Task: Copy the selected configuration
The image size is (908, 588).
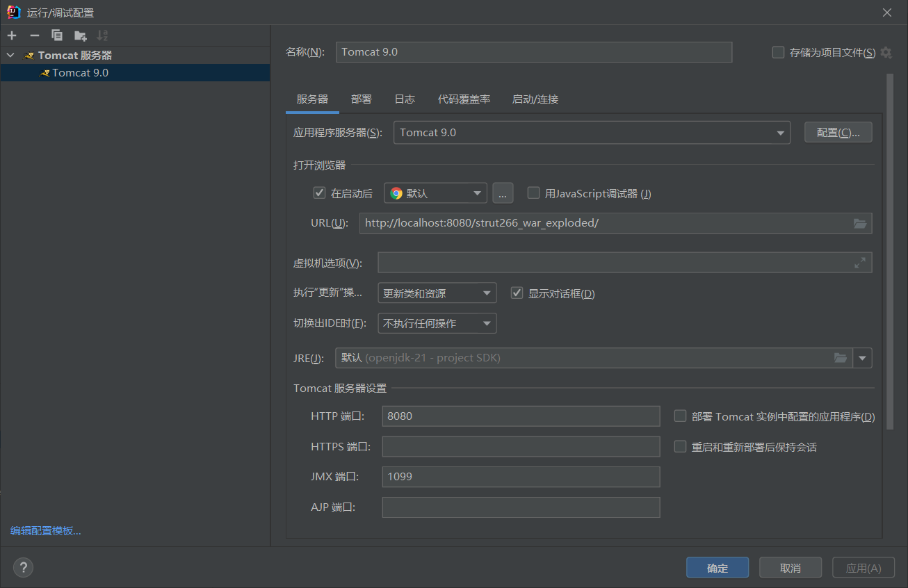Action: point(57,35)
